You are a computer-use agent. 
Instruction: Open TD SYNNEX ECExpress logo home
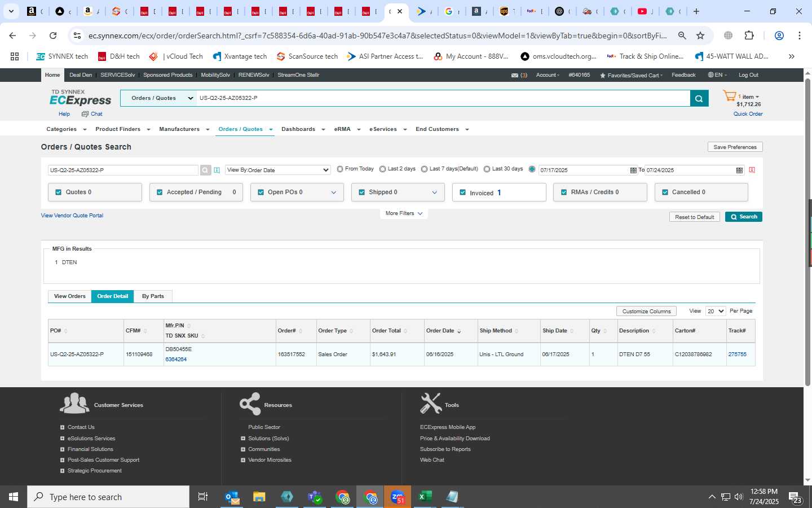pos(81,98)
